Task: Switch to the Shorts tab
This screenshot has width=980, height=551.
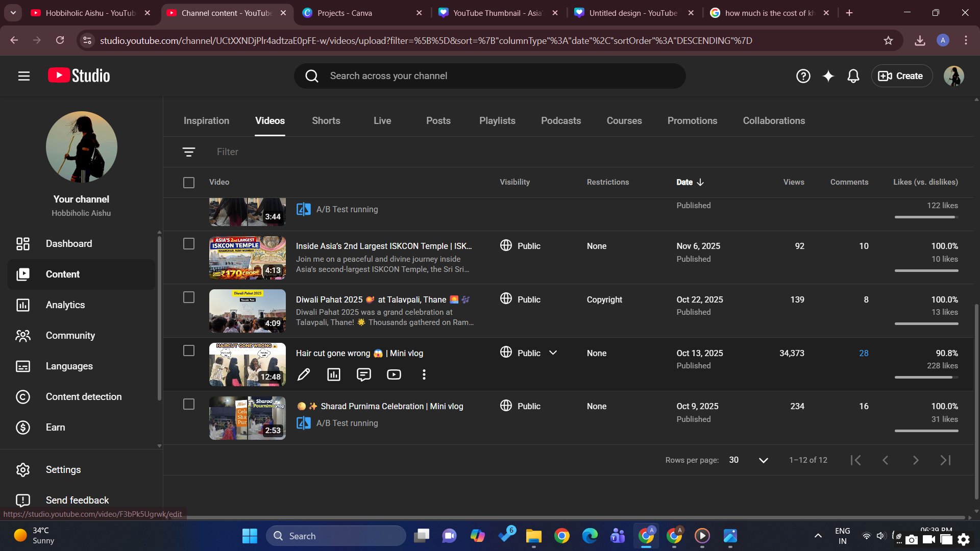Action: (x=326, y=121)
